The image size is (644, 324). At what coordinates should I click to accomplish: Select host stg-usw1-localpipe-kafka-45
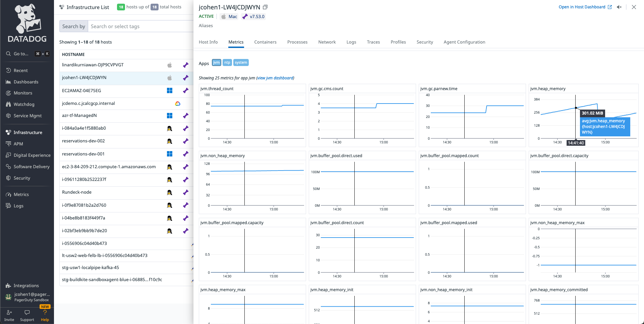[x=91, y=267]
